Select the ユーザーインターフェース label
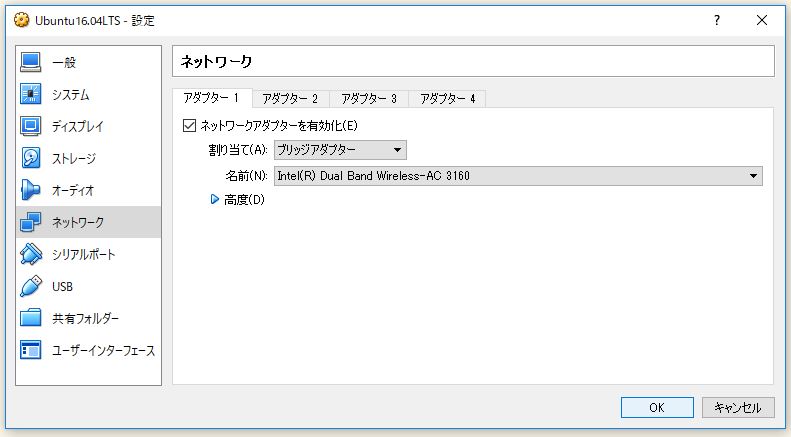 (103, 350)
